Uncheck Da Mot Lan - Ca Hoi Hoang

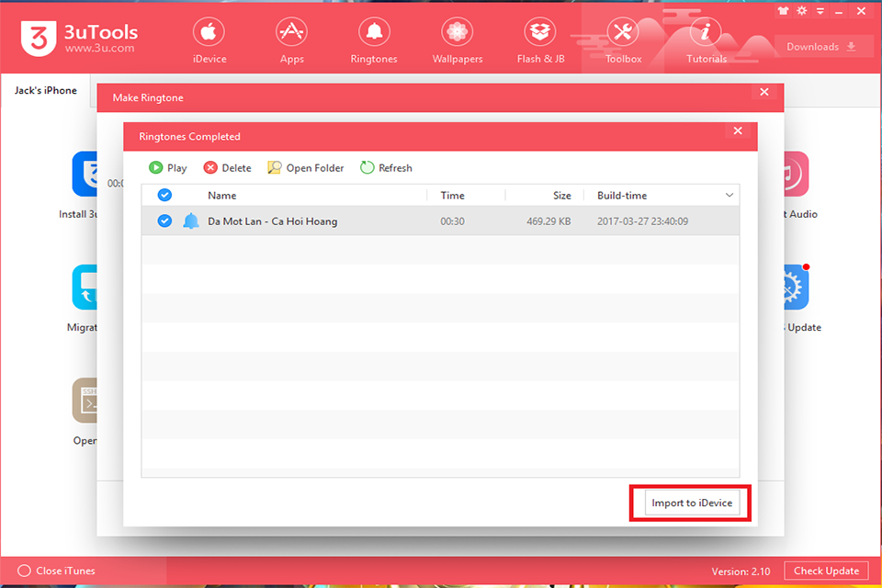point(164,221)
